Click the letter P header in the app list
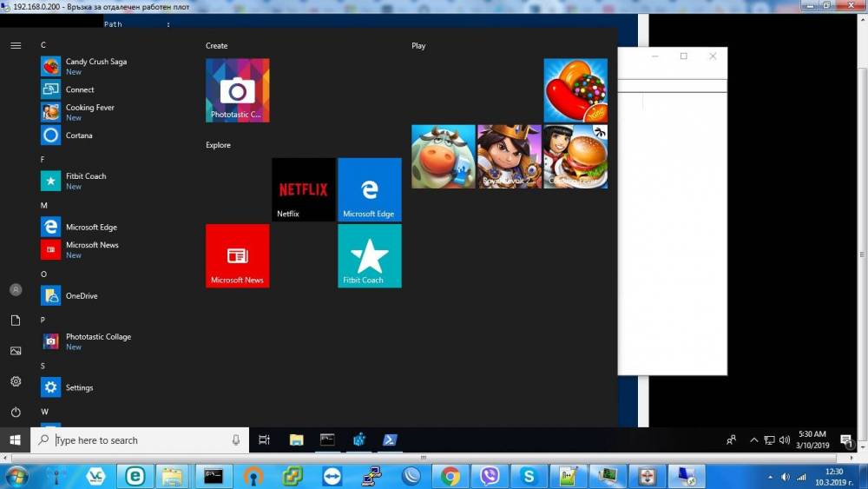 tap(43, 320)
